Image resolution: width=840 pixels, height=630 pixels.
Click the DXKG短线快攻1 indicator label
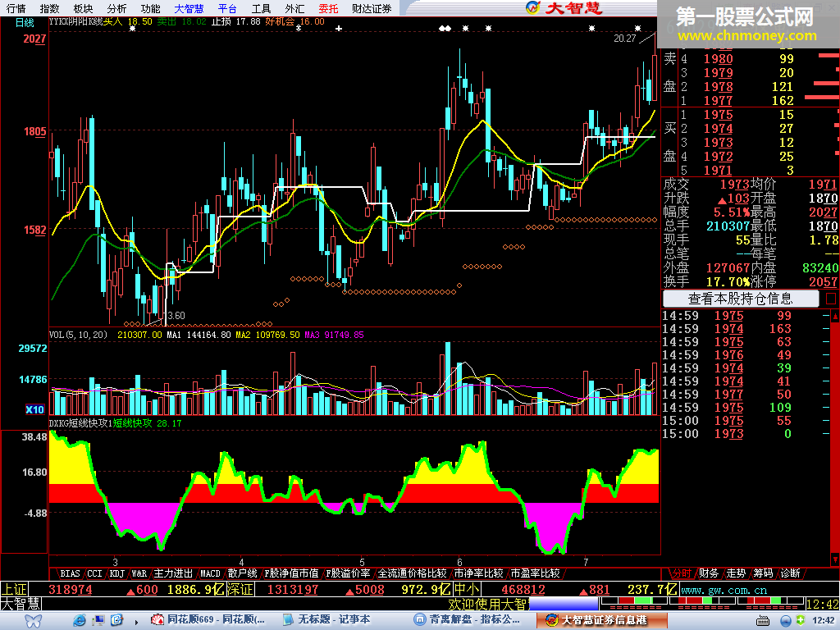tap(80, 423)
